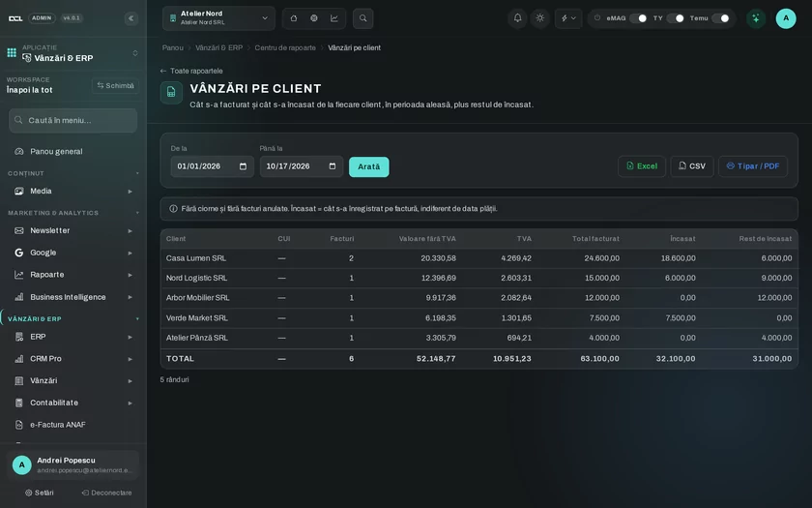The height and width of the screenshot is (508, 812).
Task: Collapse the MARKETING & ANALYTICS section
Action: [73, 213]
